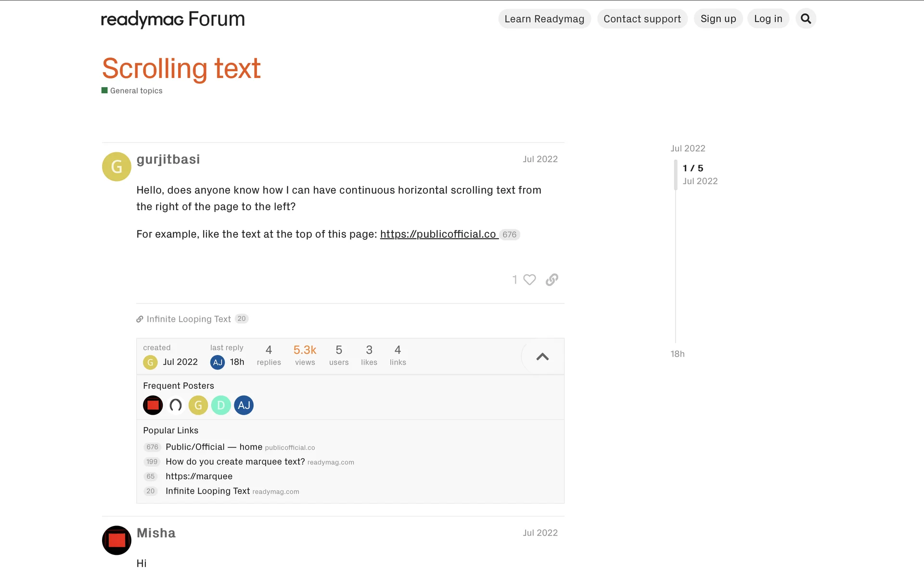
Task: Click the timeline scroller handle
Action: tap(676, 174)
